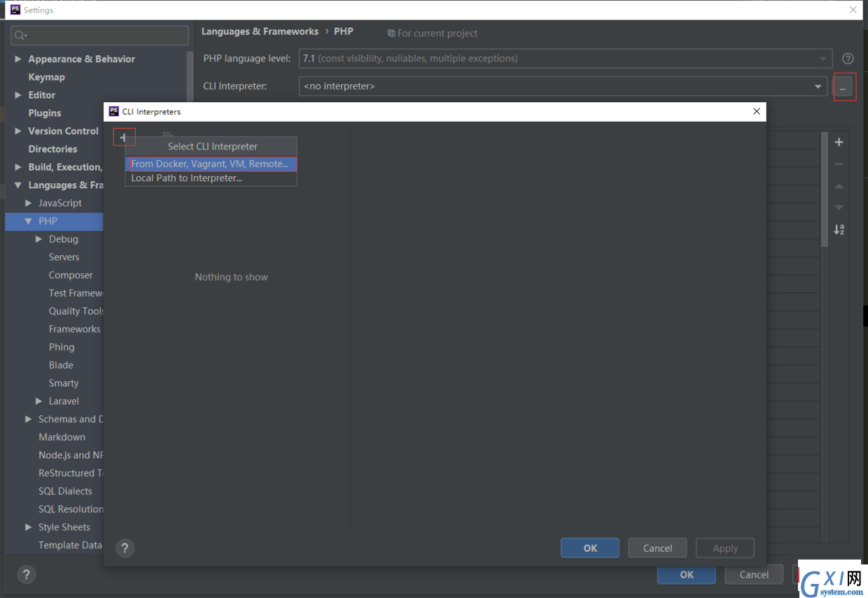Click help question icon in CLI Interpreters dialog
The width and height of the screenshot is (868, 598).
pos(125,548)
